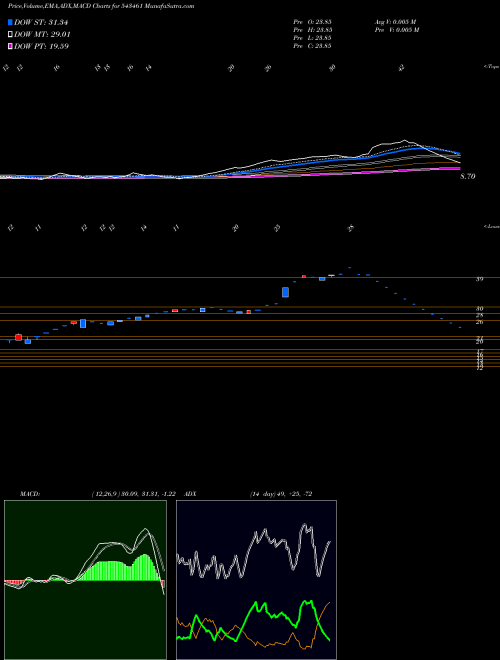The image size is (500, 660).
Task: Click the orange line in the ADX panel
Action: click(253, 627)
